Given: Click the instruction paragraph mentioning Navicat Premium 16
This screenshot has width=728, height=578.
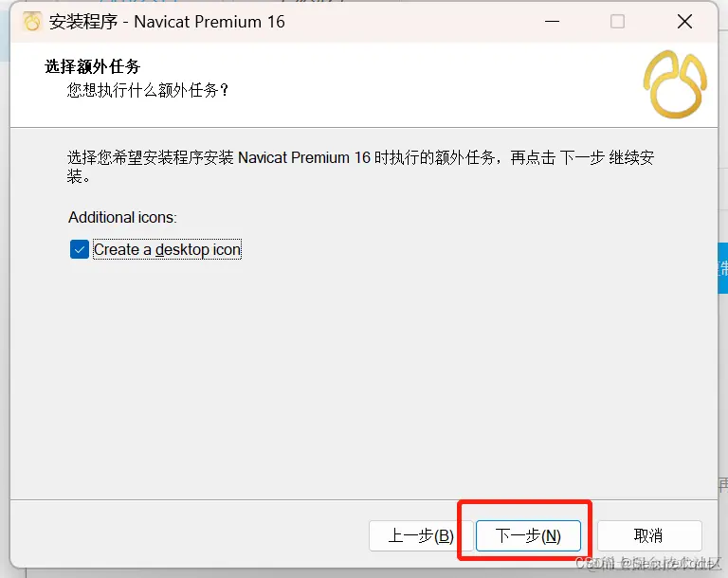Looking at the screenshot, I should (x=361, y=167).
